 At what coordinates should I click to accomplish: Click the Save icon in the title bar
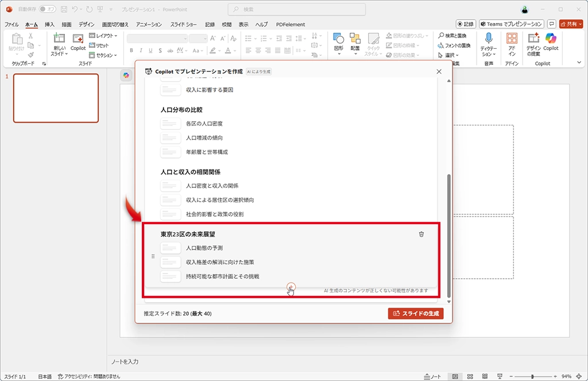click(64, 9)
